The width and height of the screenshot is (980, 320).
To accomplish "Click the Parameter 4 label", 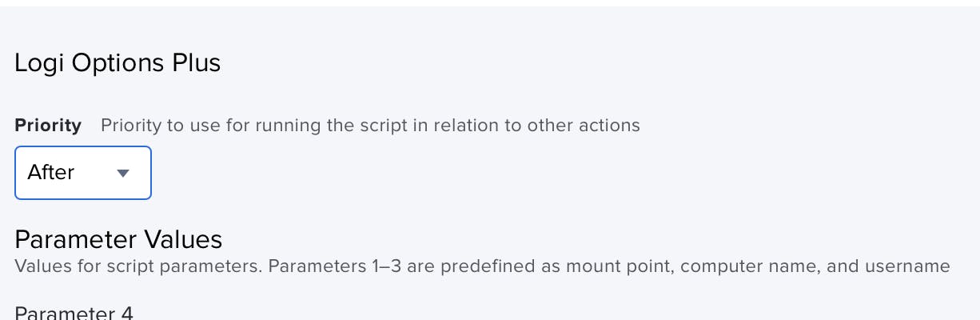I will 74,313.
